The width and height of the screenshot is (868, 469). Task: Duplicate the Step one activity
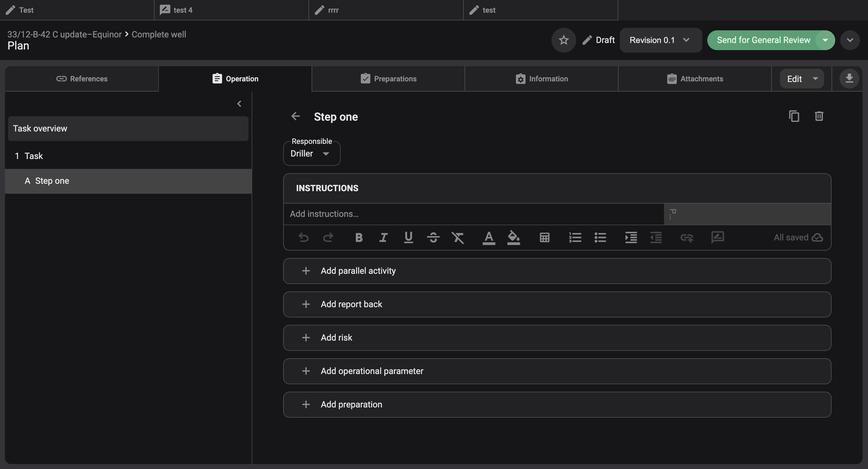[x=794, y=116]
